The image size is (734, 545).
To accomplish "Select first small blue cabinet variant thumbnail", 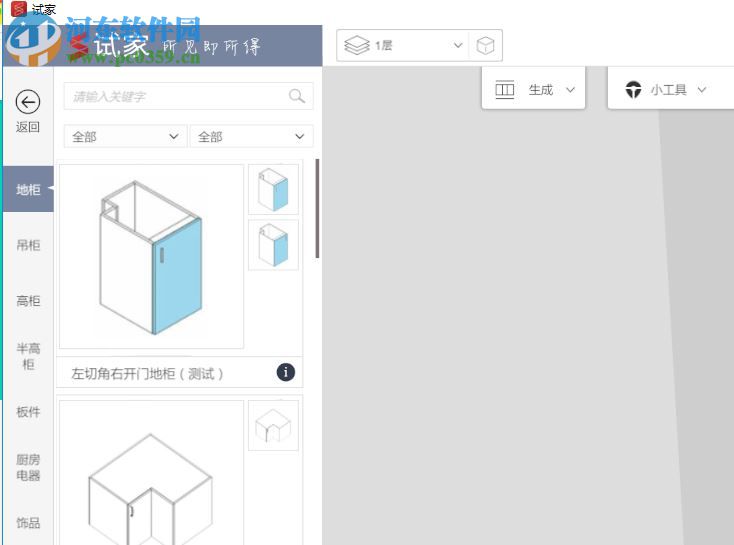I will click(273, 190).
